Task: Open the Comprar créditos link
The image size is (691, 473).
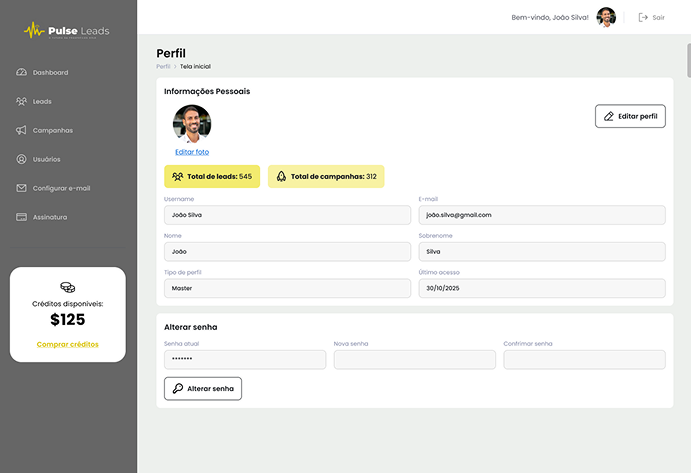Action: click(x=68, y=344)
